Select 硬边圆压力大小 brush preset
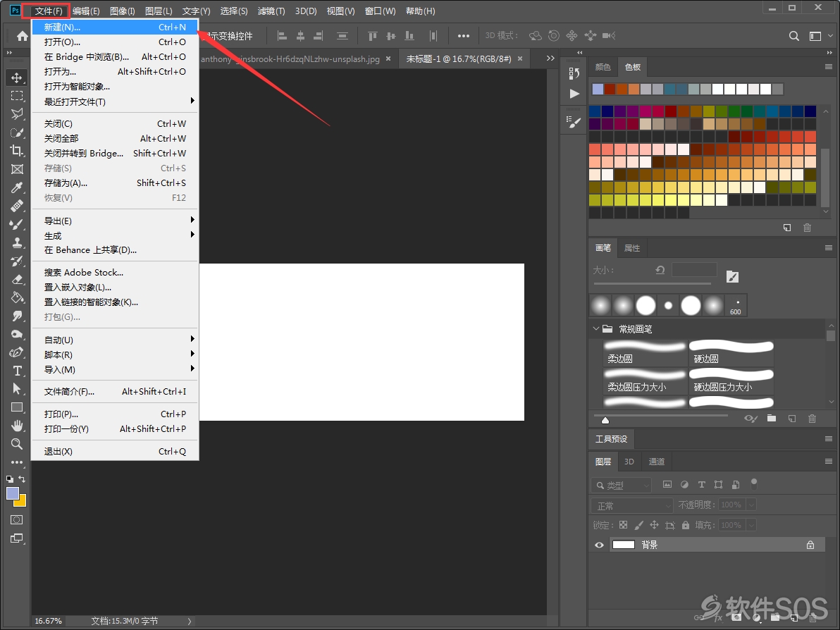840x630 pixels. (x=731, y=381)
